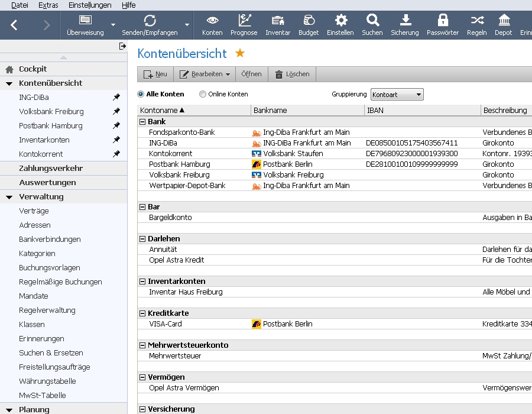Click the Neu button
532x414 pixels.
point(155,75)
